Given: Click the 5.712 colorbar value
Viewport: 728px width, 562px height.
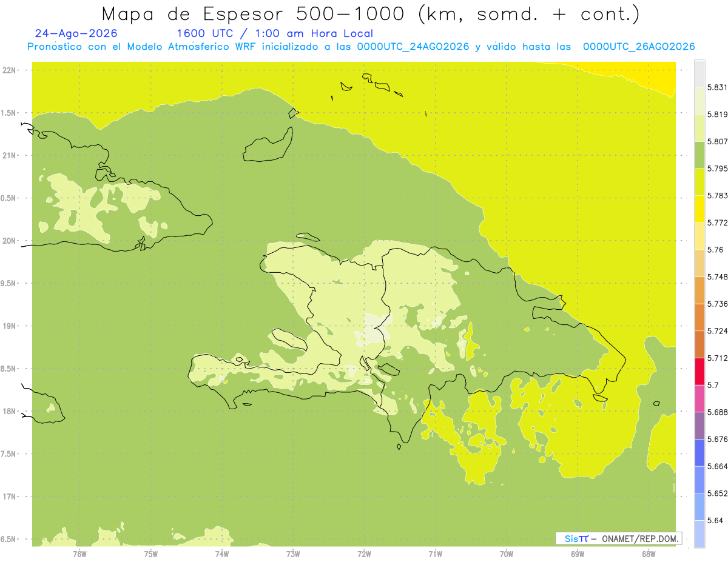Looking at the screenshot, I should pos(717,358).
